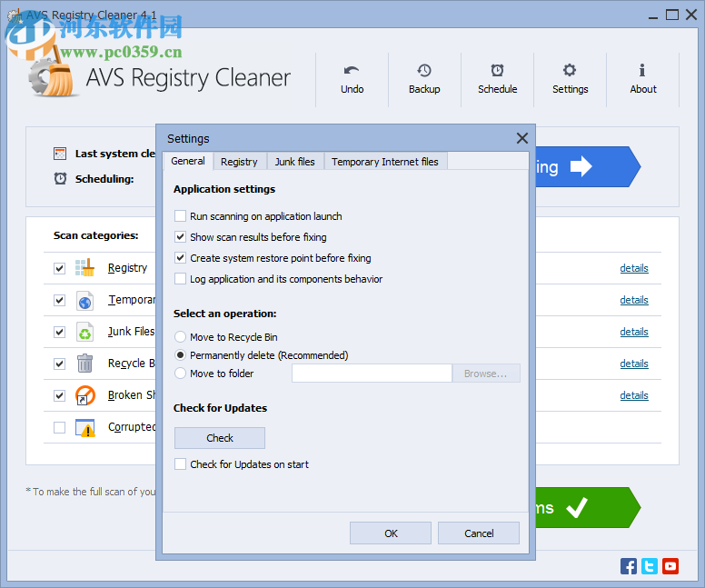Uncheck the Recycle Bin scan category
The width and height of the screenshot is (705, 588).
59,364
